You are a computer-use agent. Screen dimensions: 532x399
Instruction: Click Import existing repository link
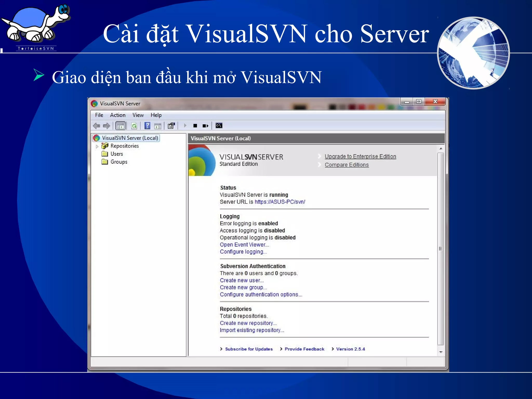click(x=252, y=330)
